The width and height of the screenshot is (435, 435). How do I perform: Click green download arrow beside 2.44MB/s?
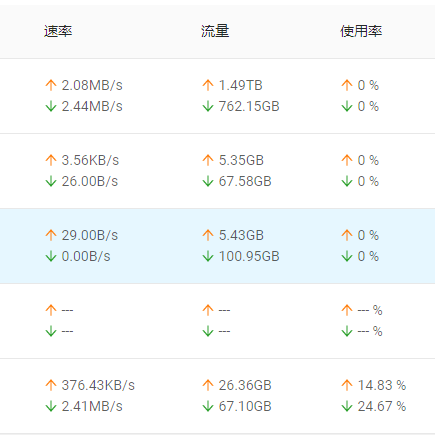pos(51,106)
